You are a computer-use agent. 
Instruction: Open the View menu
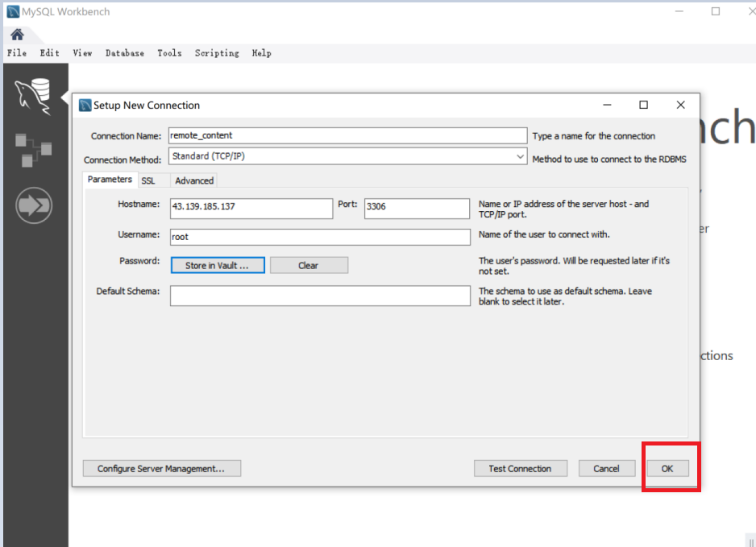(82, 53)
